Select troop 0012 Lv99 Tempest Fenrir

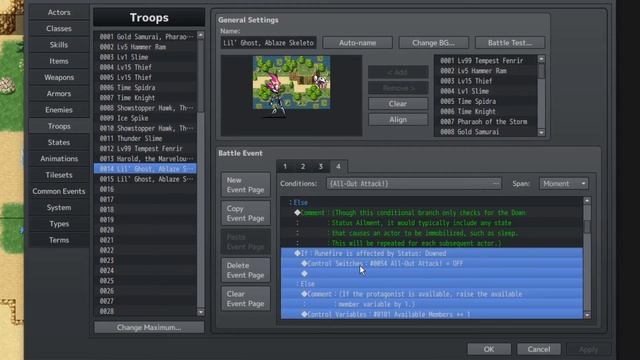[x=145, y=149]
